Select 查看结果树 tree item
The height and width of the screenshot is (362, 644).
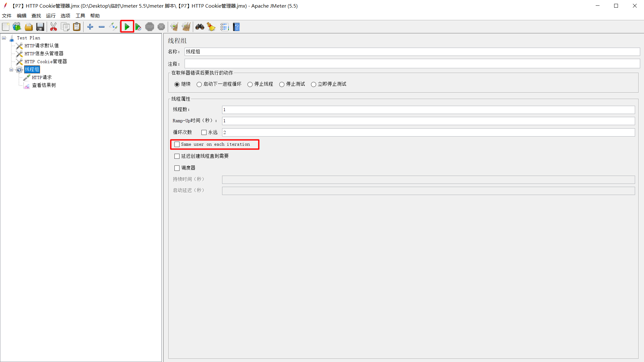[x=44, y=85]
